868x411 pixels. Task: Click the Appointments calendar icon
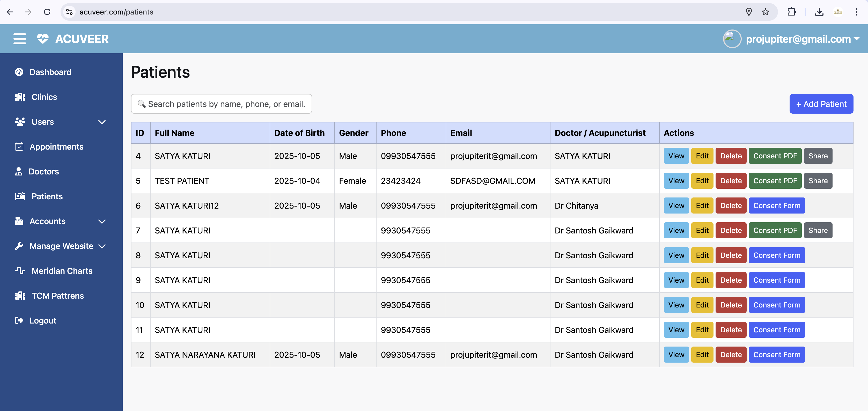point(19,146)
